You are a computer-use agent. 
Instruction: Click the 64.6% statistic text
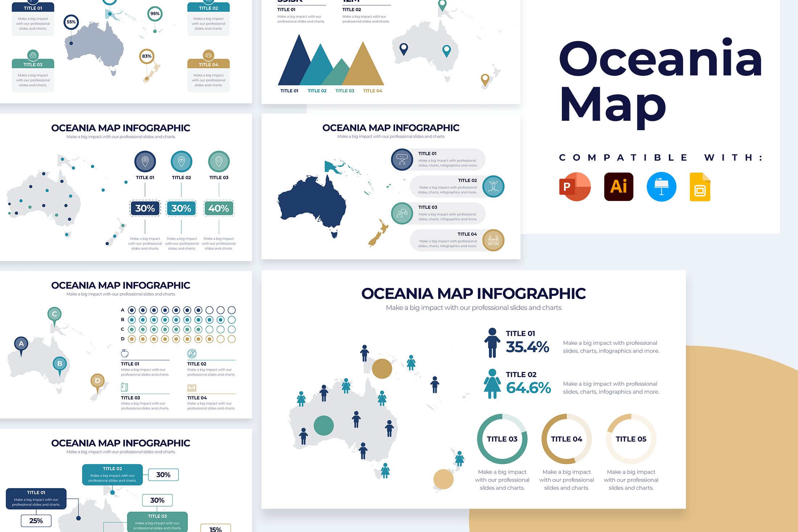point(528,388)
